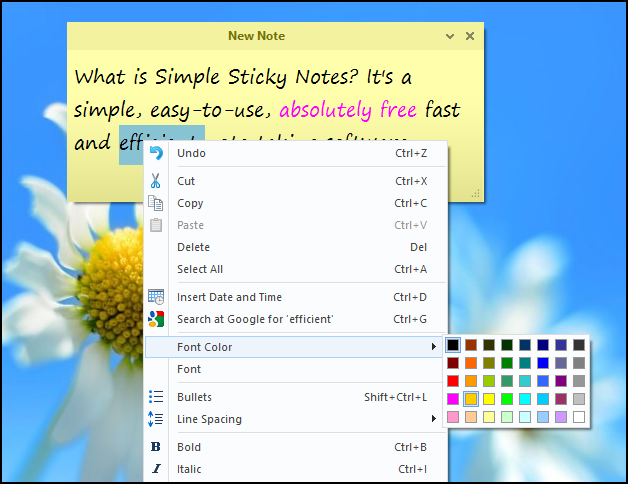
Task: Choose Undo from the context menu
Action: [x=296, y=153]
